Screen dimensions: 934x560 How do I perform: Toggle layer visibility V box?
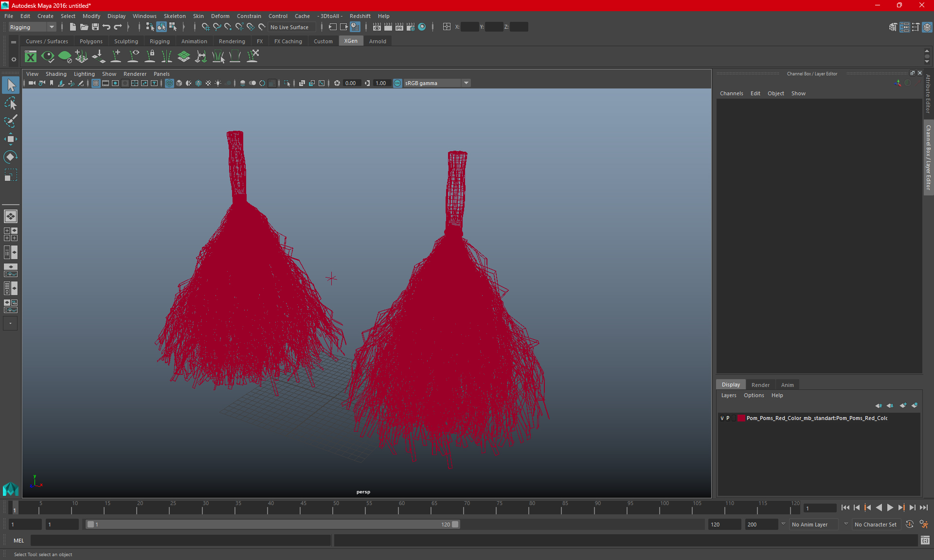point(722,418)
